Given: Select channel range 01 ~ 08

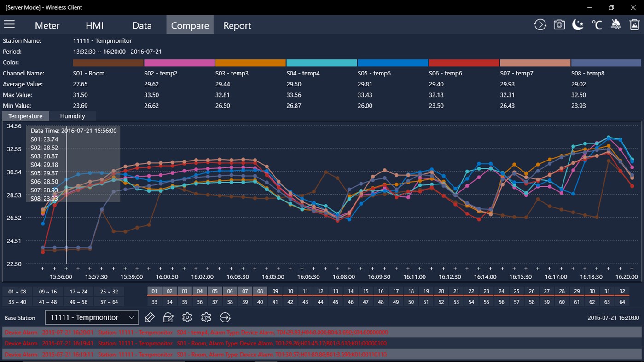Looking at the screenshot, I should (17, 291).
